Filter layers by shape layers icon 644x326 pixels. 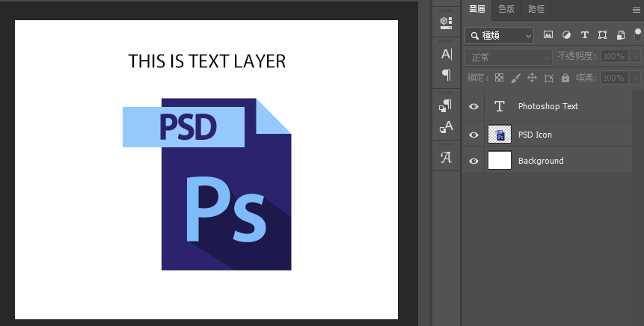[602, 35]
